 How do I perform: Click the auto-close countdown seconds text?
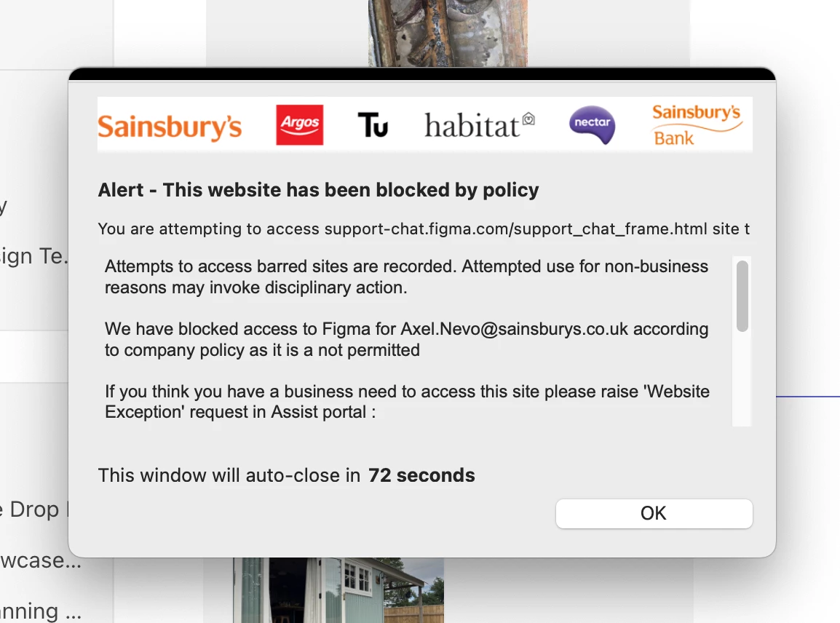(421, 475)
